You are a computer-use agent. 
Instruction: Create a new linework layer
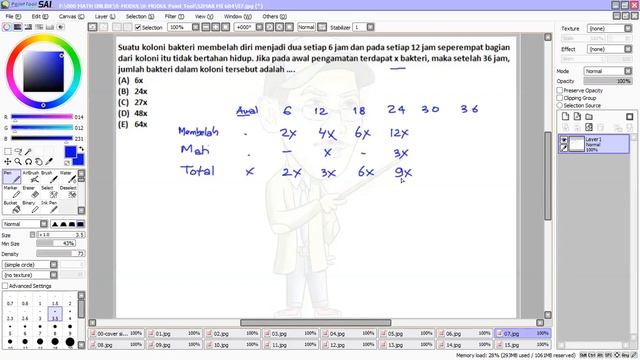click(577, 117)
